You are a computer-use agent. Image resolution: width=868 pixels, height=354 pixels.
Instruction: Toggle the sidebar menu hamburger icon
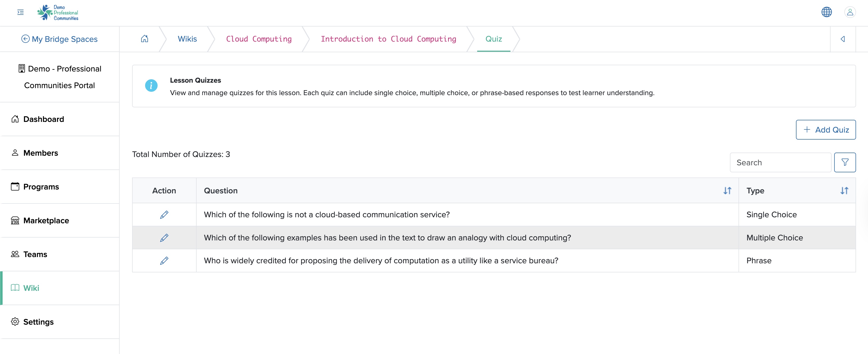pyautogui.click(x=21, y=12)
